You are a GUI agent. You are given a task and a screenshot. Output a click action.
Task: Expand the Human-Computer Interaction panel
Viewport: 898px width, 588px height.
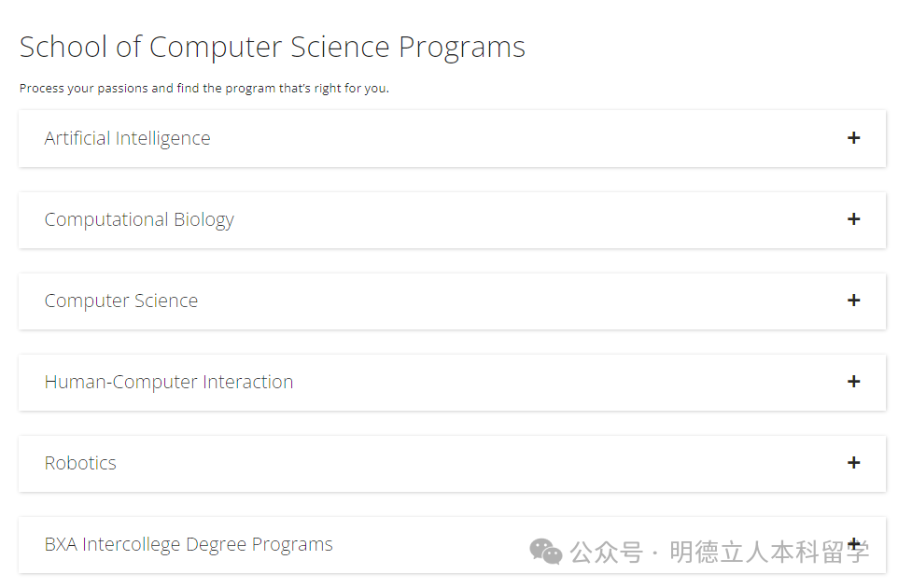452,382
